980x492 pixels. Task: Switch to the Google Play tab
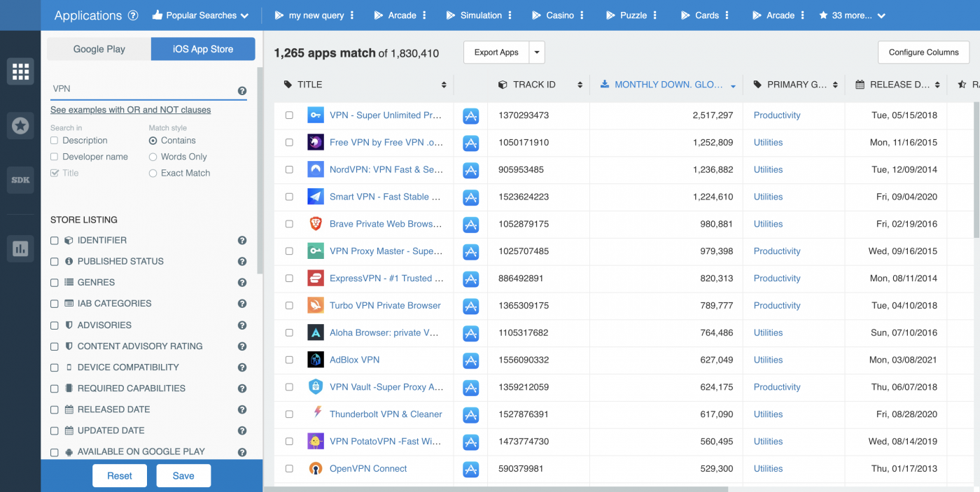click(x=98, y=49)
